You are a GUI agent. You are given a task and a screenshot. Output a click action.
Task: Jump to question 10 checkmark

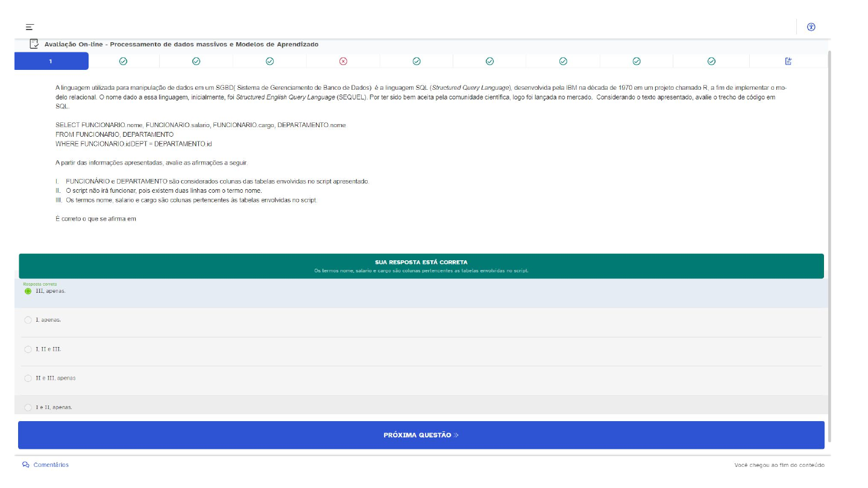pos(711,61)
